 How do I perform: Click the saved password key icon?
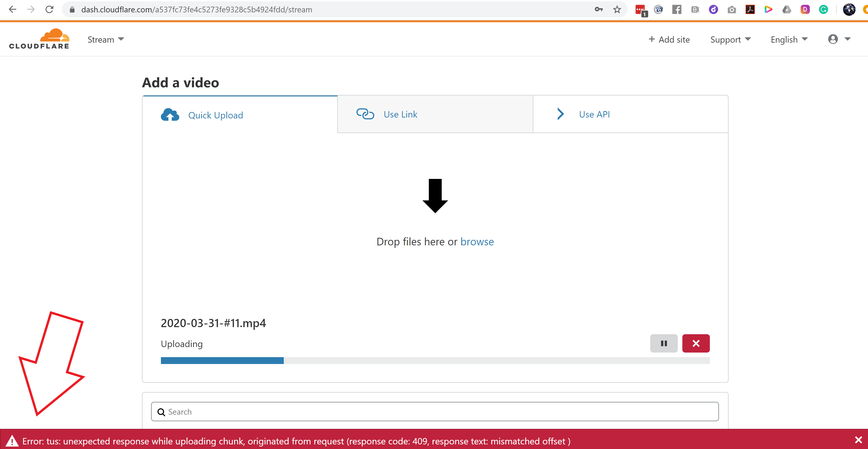[x=598, y=9]
